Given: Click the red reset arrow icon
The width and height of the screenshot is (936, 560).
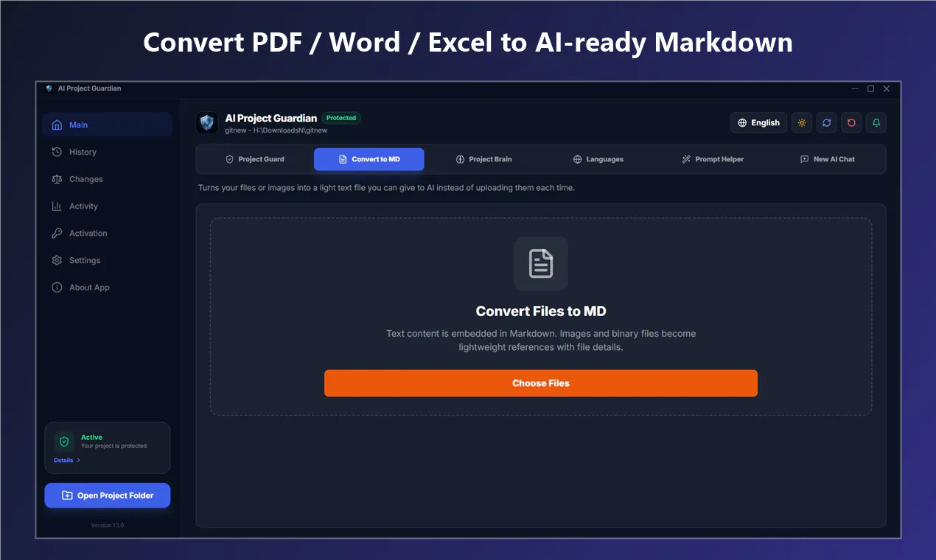Looking at the screenshot, I should pyautogui.click(x=851, y=123).
